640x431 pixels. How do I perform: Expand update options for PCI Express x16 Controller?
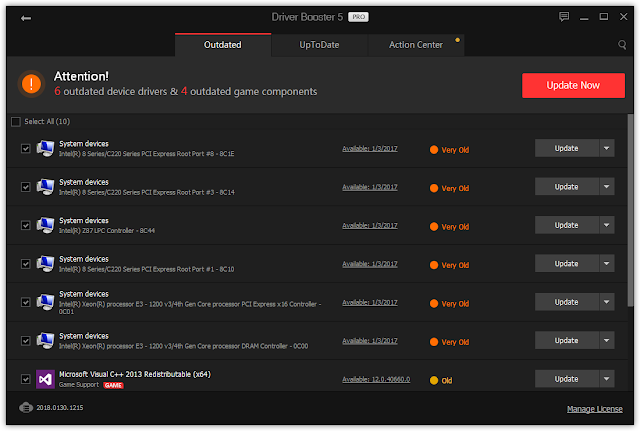tap(607, 302)
